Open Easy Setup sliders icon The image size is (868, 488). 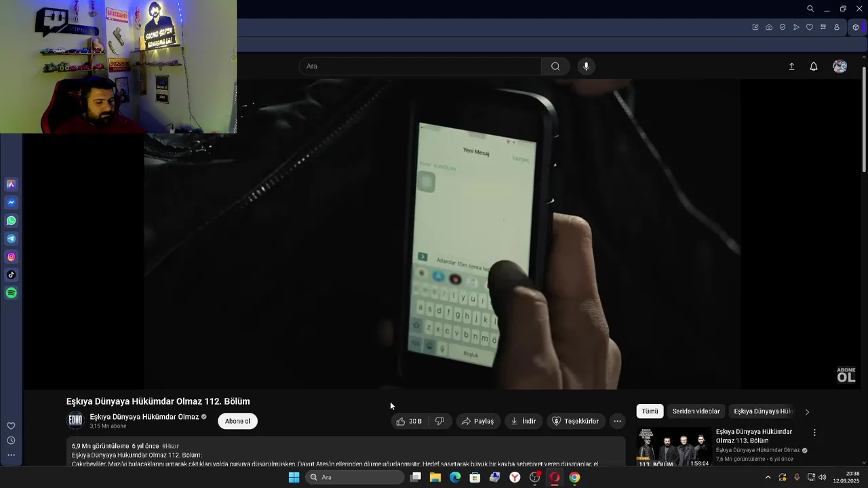(823, 27)
